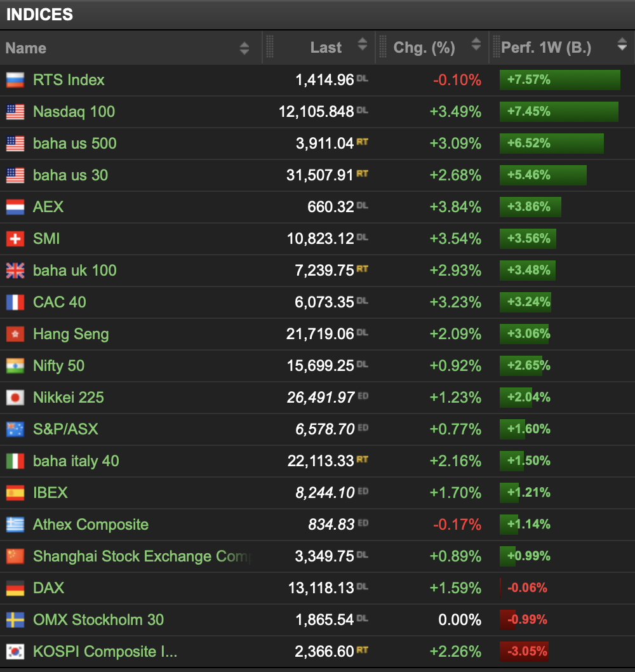This screenshot has width=635, height=672.
Task: Open the KOSPI Composite I... link
Action: click(105, 652)
